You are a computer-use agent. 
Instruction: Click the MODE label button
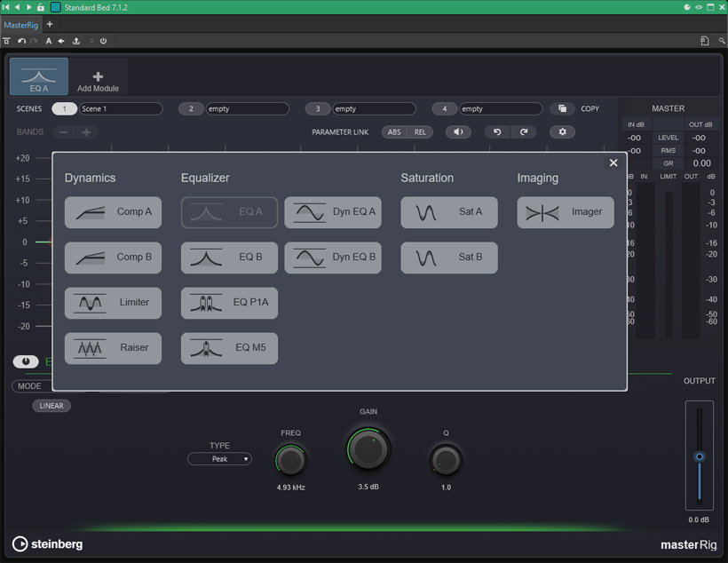click(29, 386)
